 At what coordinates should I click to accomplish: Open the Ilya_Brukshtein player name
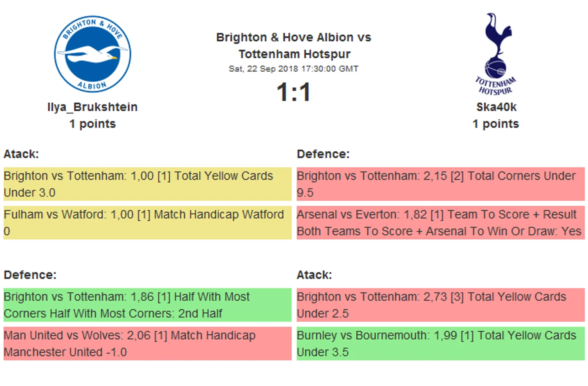point(93,107)
